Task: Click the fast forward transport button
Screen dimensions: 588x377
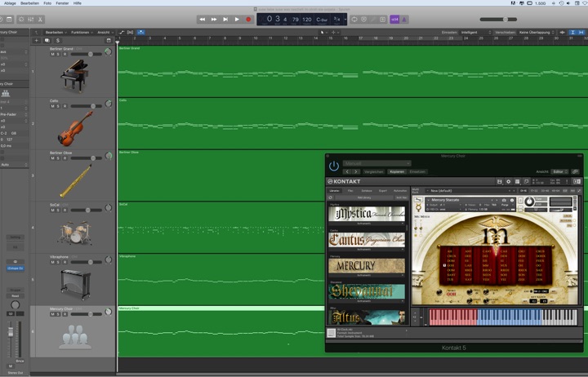Action: coord(214,19)
